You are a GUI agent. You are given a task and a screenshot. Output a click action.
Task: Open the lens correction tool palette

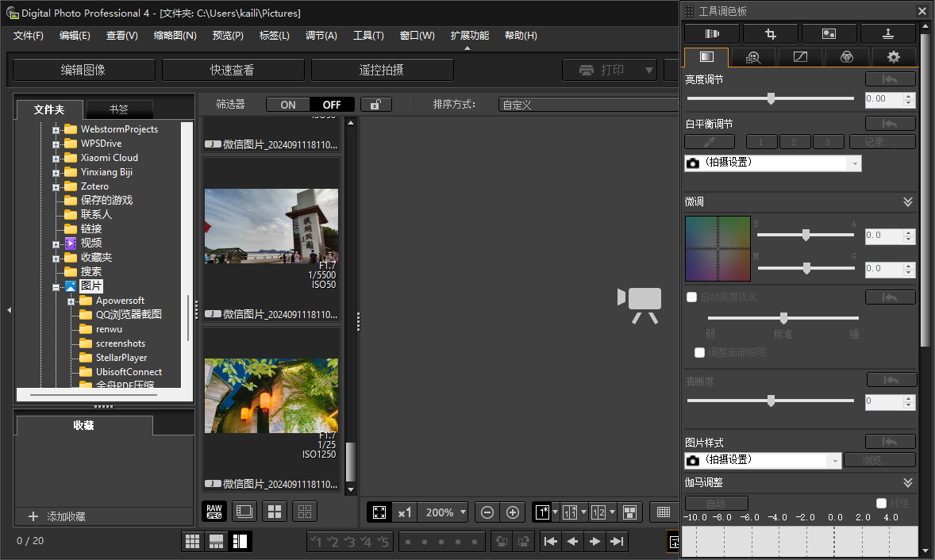[711, 33]
